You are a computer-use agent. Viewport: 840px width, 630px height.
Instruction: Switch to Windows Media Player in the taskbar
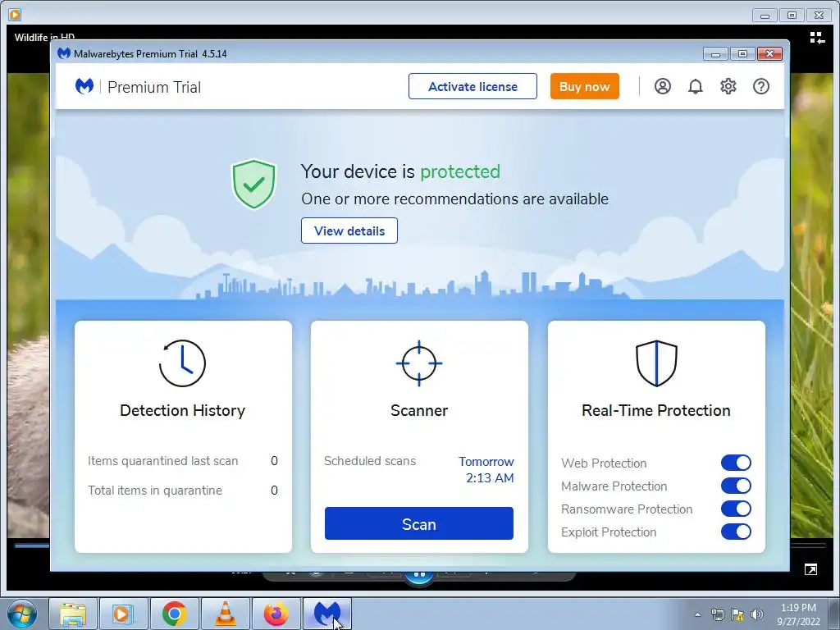point(123,614)
